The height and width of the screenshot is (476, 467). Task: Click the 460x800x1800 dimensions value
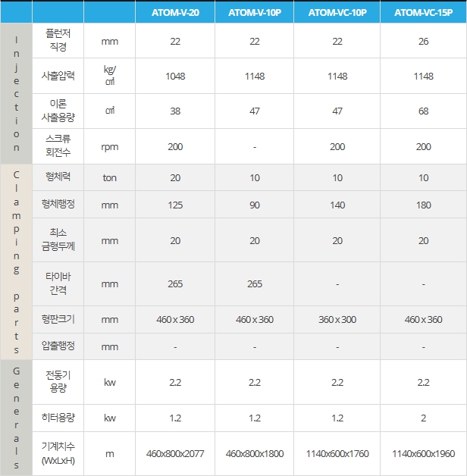pos(255,454)
